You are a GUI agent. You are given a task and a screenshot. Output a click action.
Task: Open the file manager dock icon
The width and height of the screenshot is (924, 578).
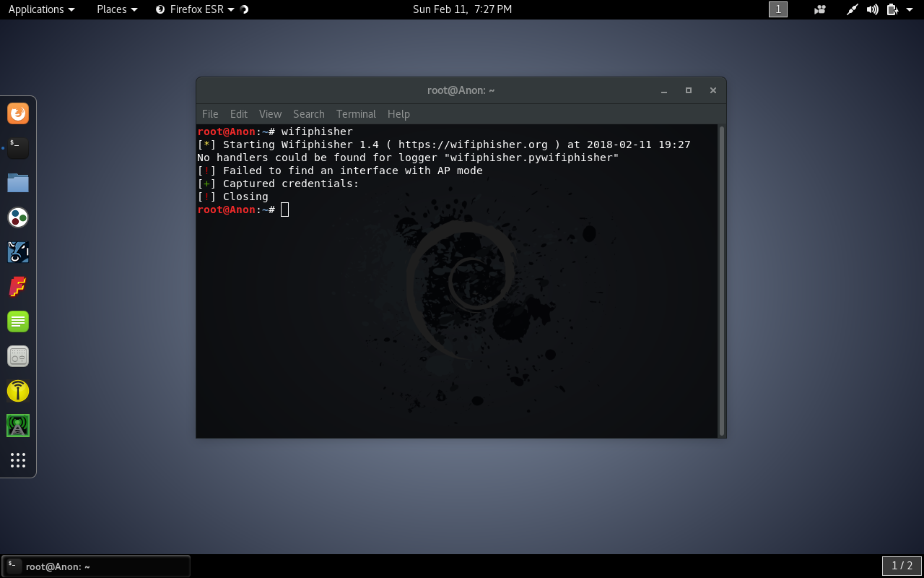17,183
